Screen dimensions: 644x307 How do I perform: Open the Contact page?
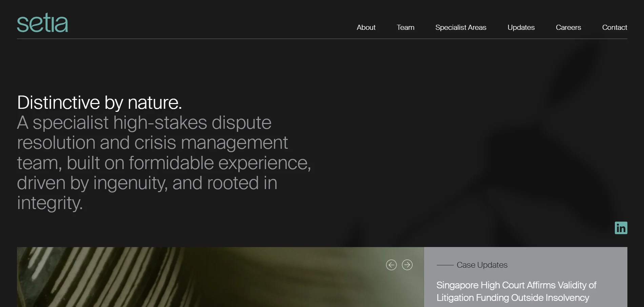(x=614, y=27)
